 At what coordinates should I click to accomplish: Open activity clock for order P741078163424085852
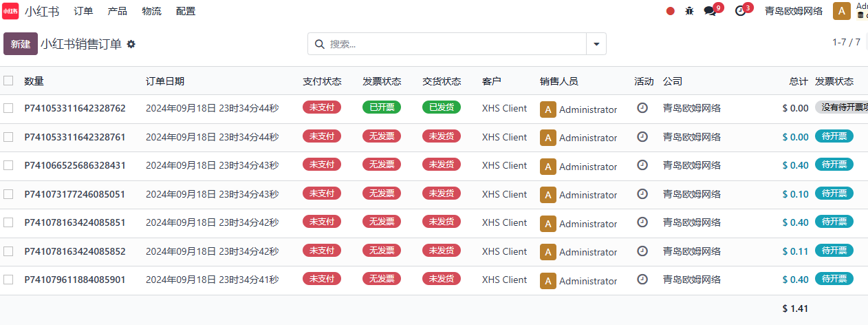[642, 251]
